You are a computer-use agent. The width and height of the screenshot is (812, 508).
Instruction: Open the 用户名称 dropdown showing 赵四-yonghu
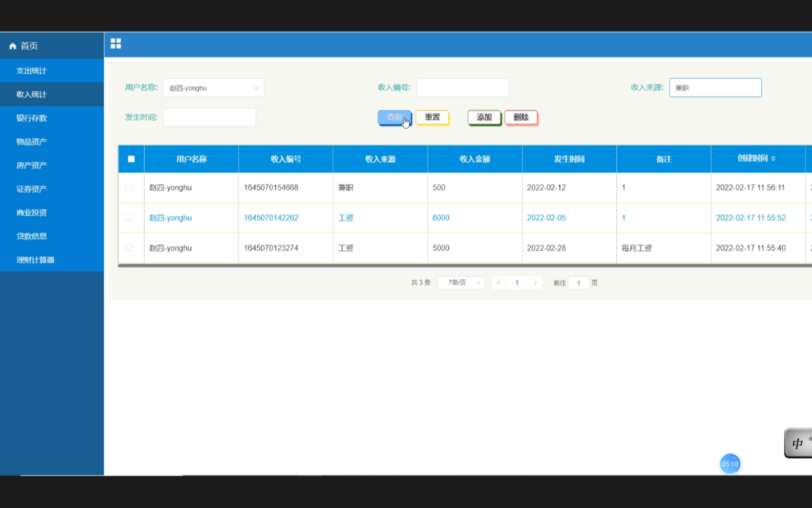point(214,88)
